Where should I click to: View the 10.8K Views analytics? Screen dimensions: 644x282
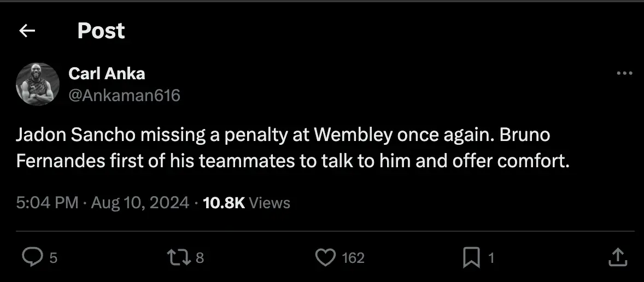[246, 203]
